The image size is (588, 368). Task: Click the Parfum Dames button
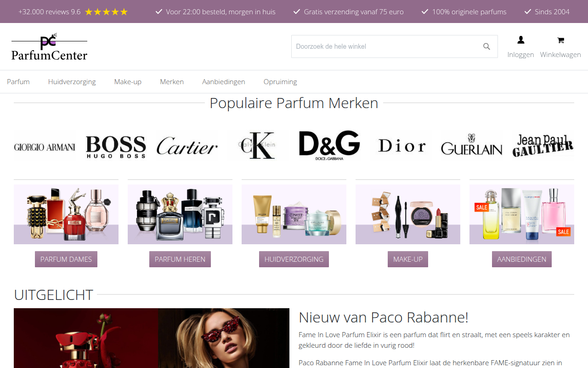click(x=66, y=259)
